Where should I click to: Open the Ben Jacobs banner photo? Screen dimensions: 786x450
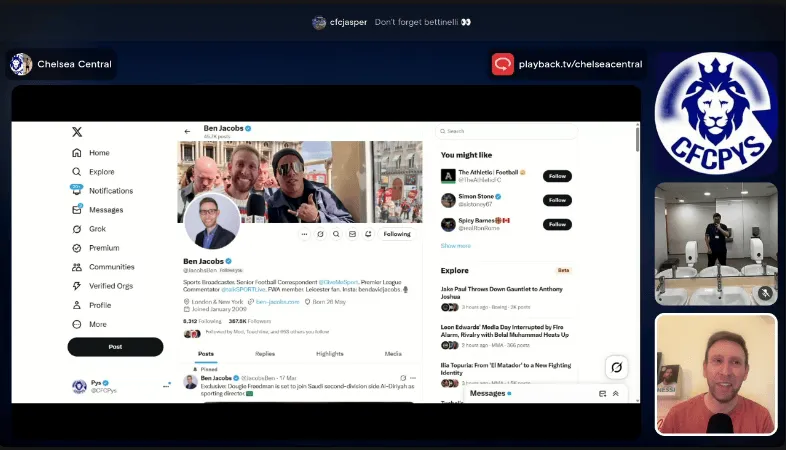(x=300, y=181)
